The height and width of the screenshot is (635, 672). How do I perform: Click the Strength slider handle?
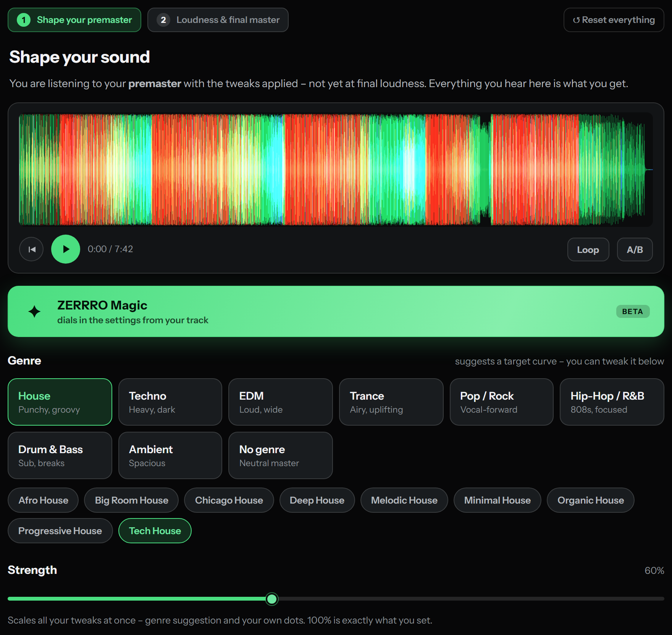click(x=272, y=599)
